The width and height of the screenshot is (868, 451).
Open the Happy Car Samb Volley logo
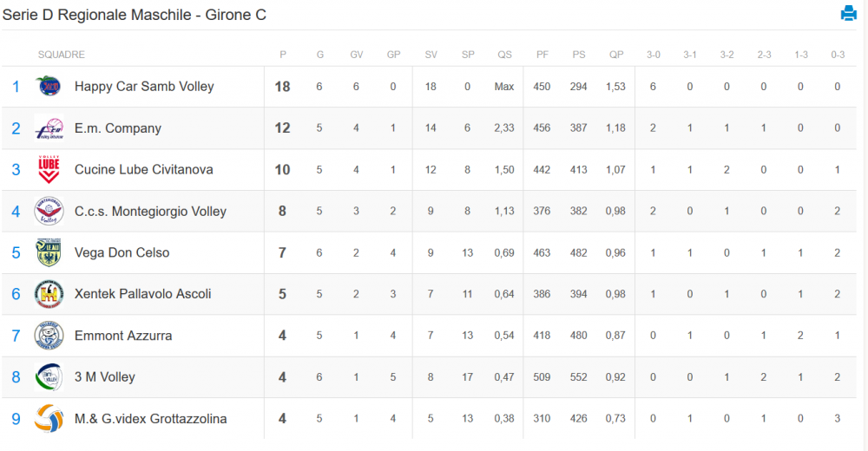[49, 87]
